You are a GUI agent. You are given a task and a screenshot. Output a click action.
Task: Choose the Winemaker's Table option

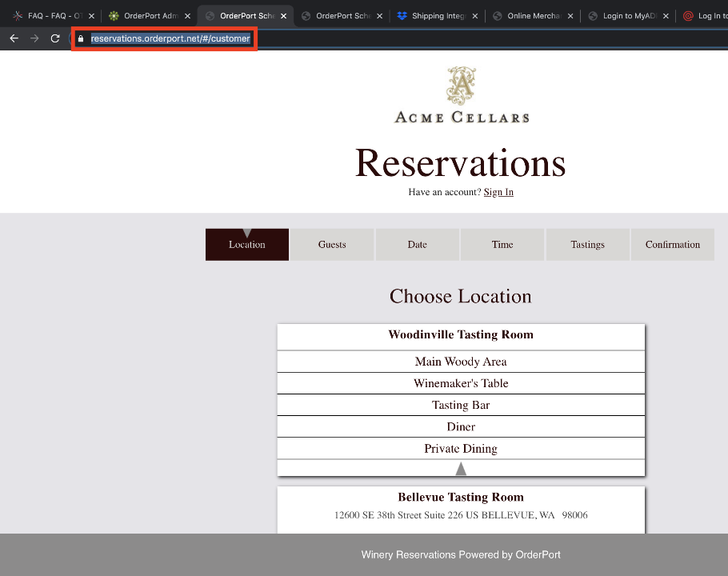(x=461, y=383)
